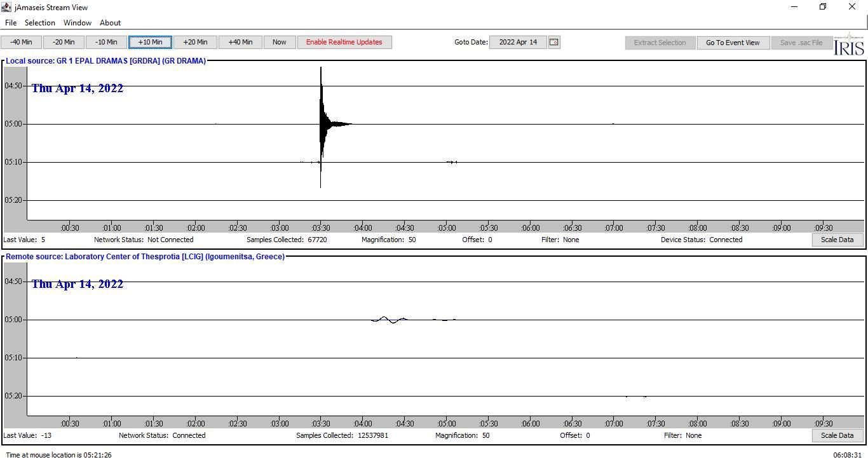Click the jAmaseis app icon in title bar
The width and height of the screenshot is (868, 462).
(x=6, y=7)
